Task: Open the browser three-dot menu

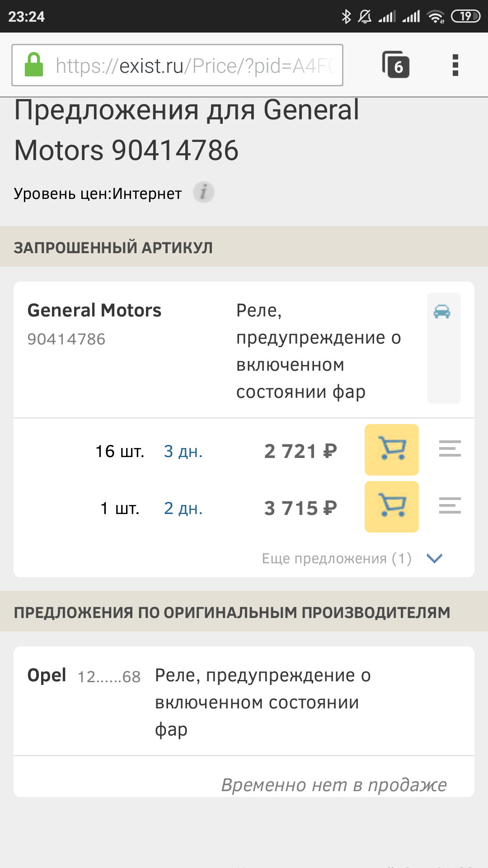Action: point(455,65)
